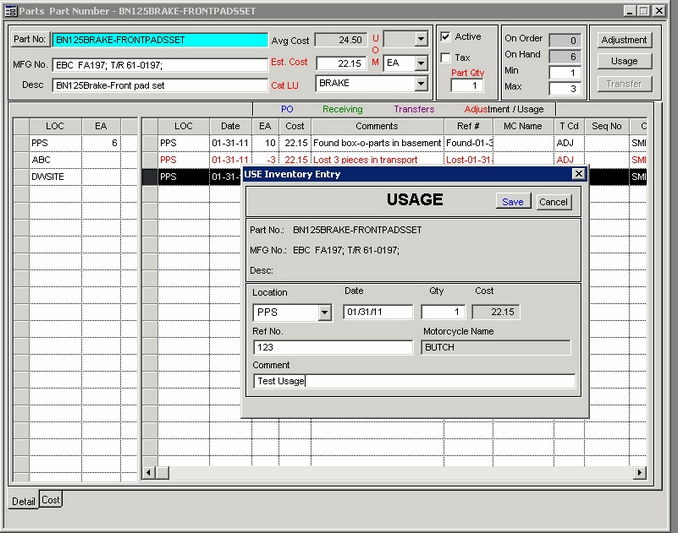
Task: Click the Ref No. input field
Action: pos(333,348)
